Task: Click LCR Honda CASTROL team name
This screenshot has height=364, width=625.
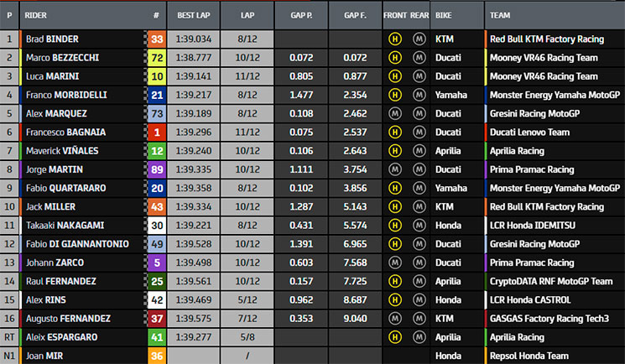Action: (530, 299)
